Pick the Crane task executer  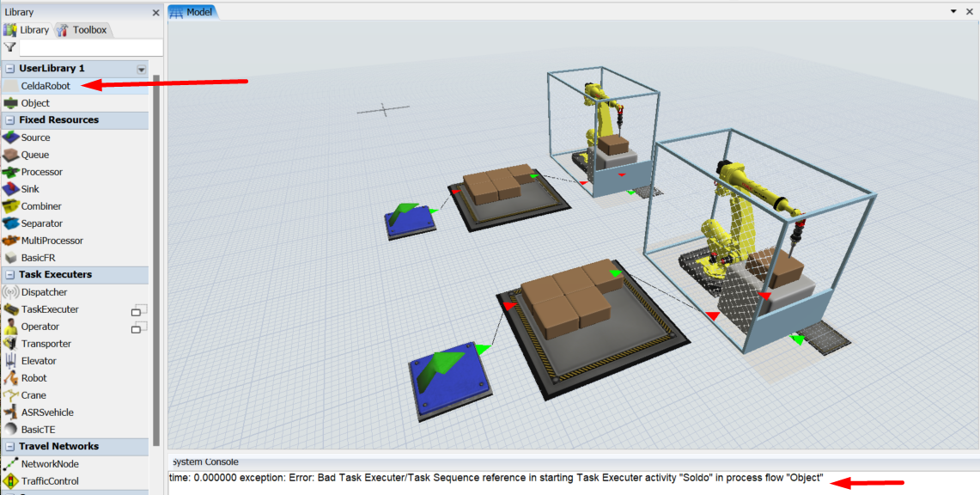pyautogui.click(x=33, y=395)
